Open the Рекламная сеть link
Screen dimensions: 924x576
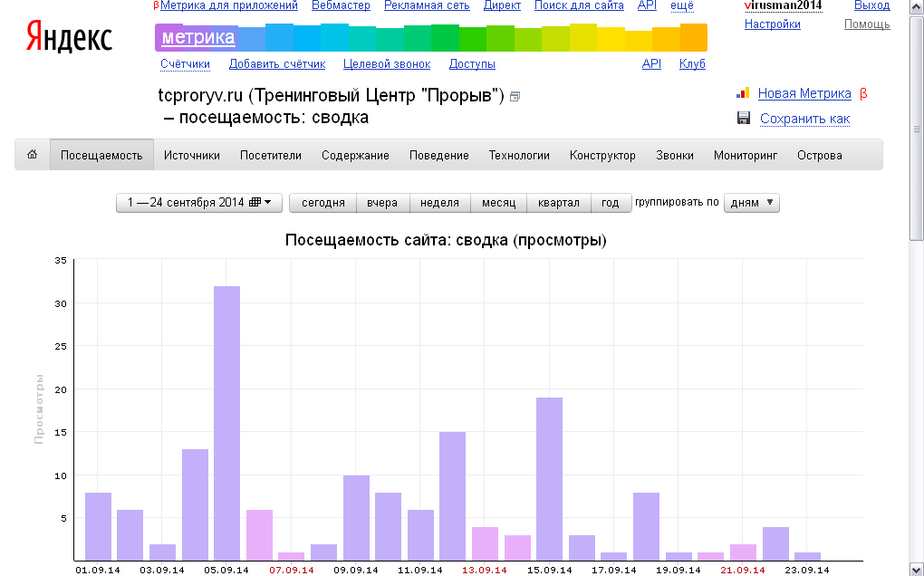(427, 5)
